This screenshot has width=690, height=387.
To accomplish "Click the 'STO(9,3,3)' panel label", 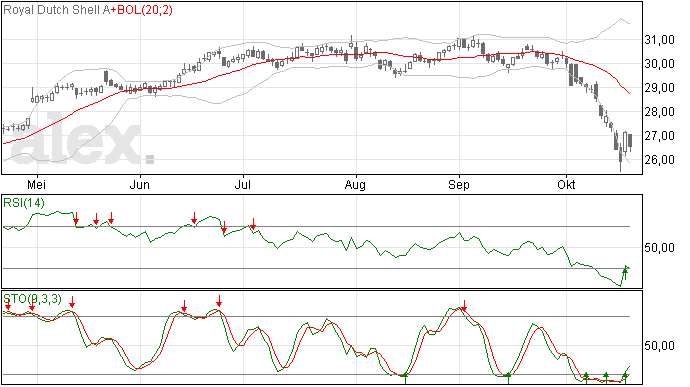I will (33, 299).
